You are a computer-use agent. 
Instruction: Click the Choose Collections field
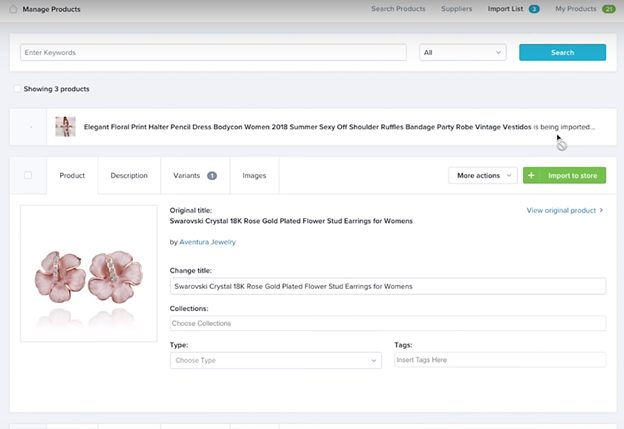[x=388, y=323]
